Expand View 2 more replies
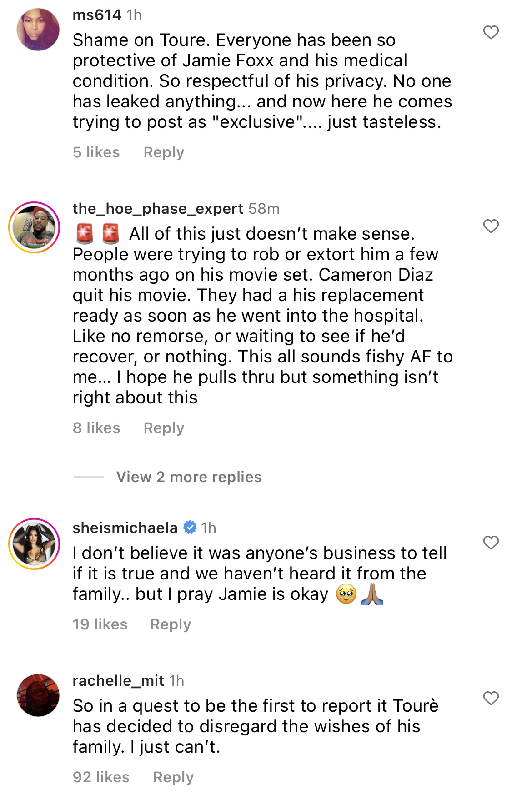532x795 pixels. click(189, 477)
